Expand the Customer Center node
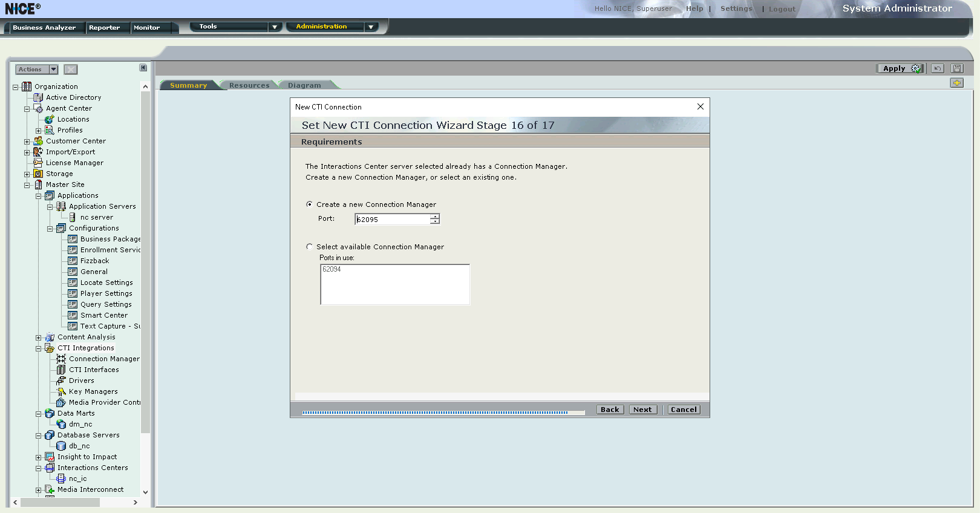980x513 pixels. pos(27,142)
